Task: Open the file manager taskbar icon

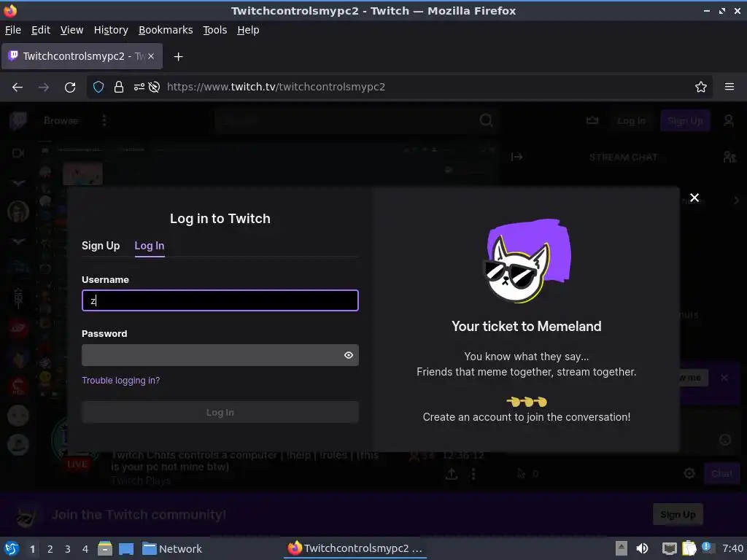Action: click(x=105, y=549)
